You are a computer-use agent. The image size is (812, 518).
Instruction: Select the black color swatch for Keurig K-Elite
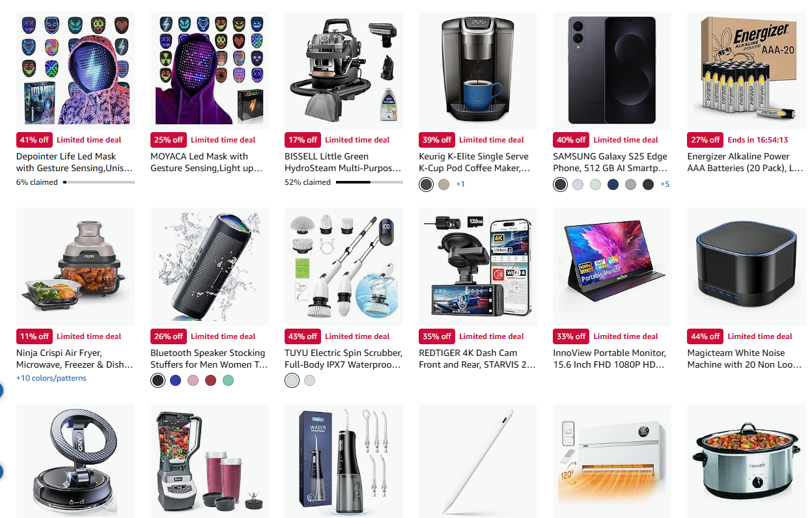coord(426,184)
